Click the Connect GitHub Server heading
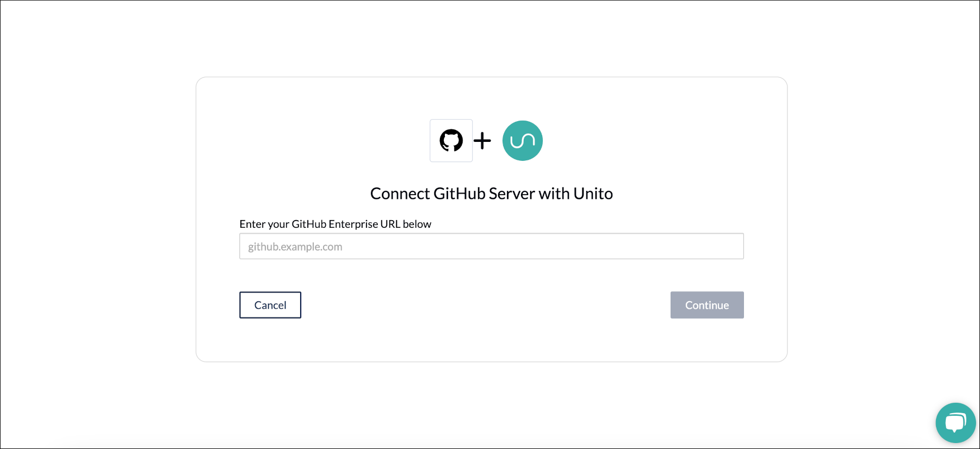 click(x=491, y=193)
